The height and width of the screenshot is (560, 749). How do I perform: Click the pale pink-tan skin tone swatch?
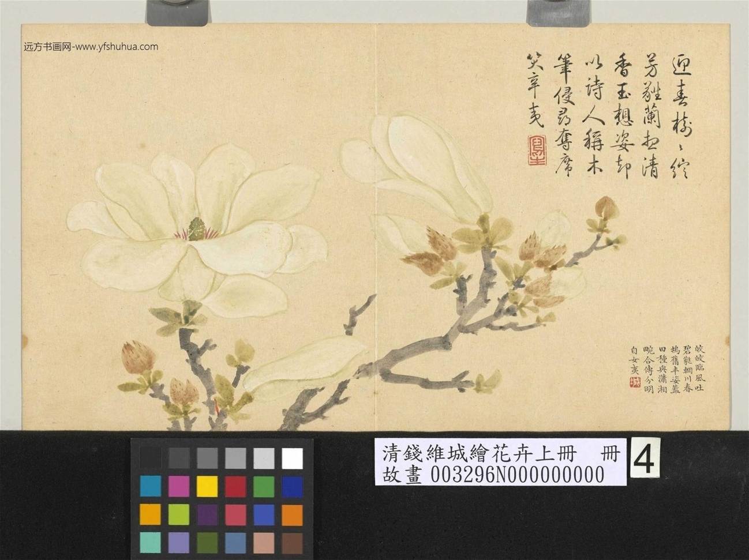[x=264, y=543]
